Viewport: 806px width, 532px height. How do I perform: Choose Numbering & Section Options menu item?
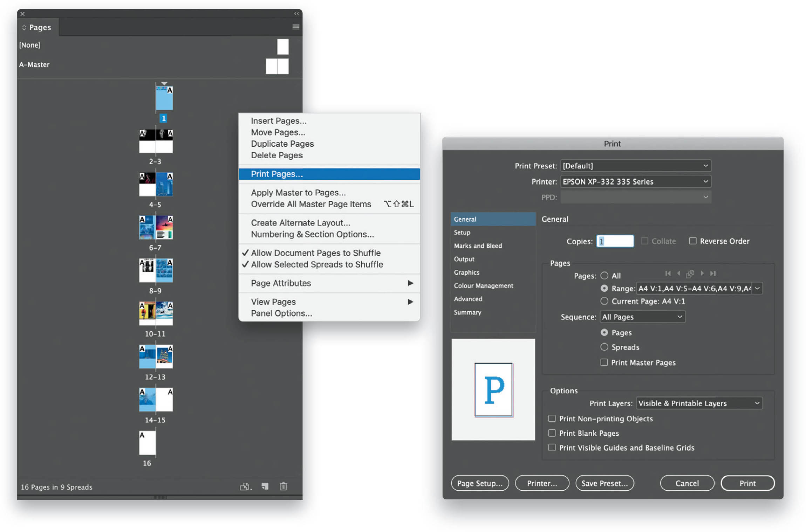click(x=329, y=234)
